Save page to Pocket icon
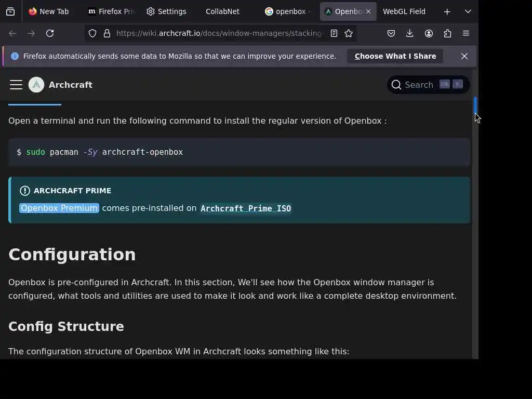Image resolution: width=532 pixels, height=399 pixels. pyautogui.click(x=391, y=33)
